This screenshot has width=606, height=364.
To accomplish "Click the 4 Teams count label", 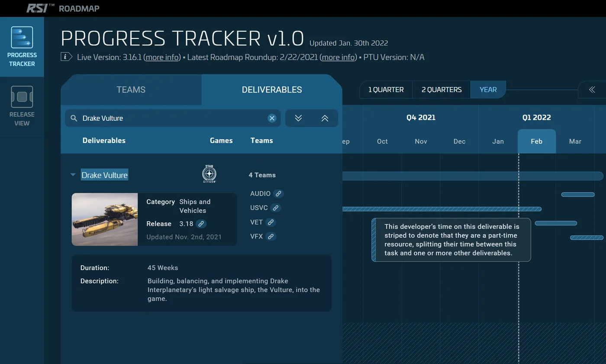I will pos(262,175).
